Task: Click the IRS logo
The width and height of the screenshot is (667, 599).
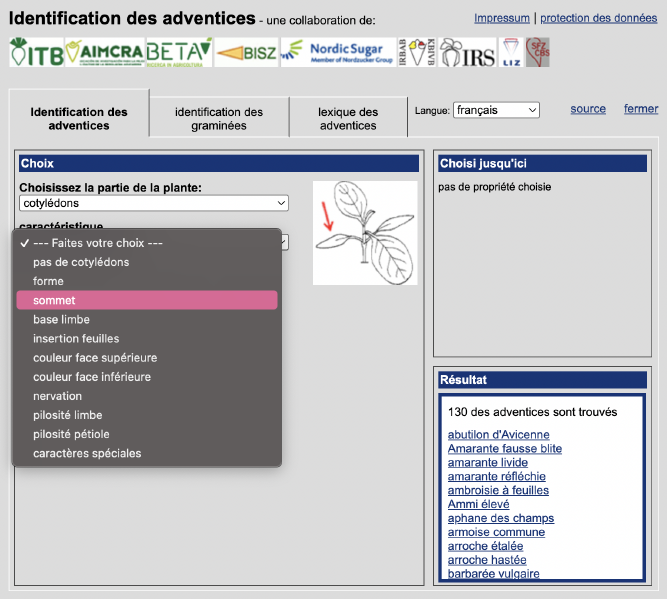Action: click(x=466, y=53)
